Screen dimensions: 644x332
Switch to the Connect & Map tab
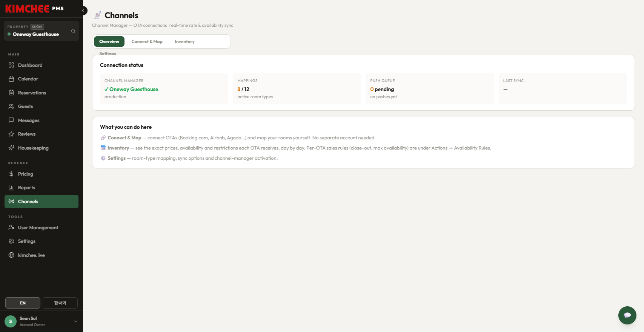147,42
